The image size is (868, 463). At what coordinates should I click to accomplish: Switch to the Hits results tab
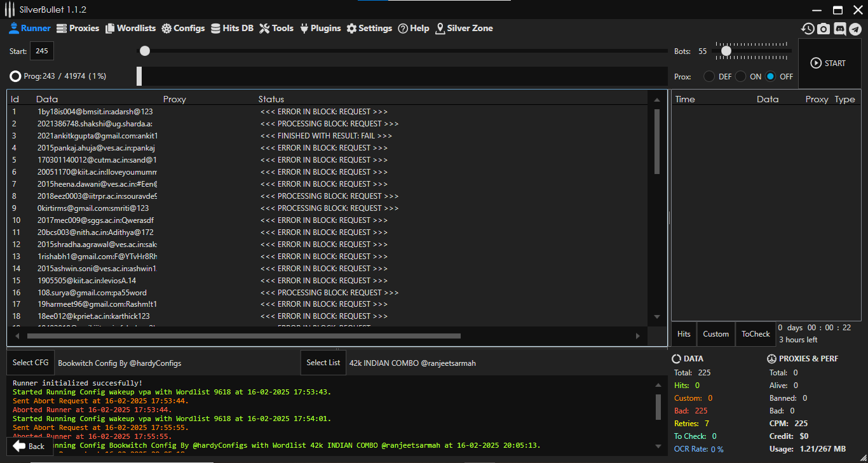pos(684,334)
